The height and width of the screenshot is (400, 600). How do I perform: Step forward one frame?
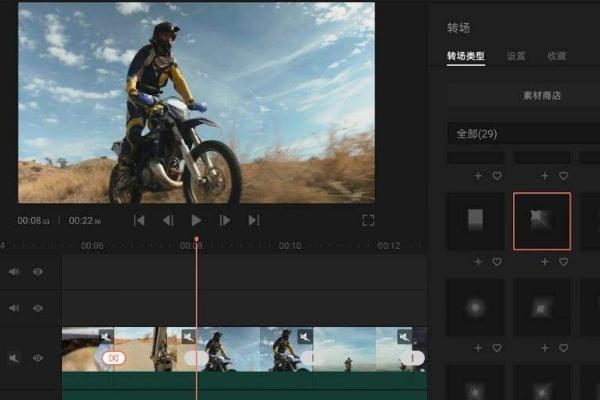[225, 220]
